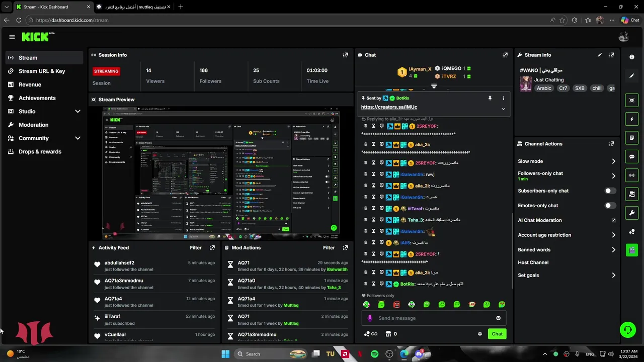Switch to the muttlaq browser tab
The image size is (644, 362).
(133, 7)
